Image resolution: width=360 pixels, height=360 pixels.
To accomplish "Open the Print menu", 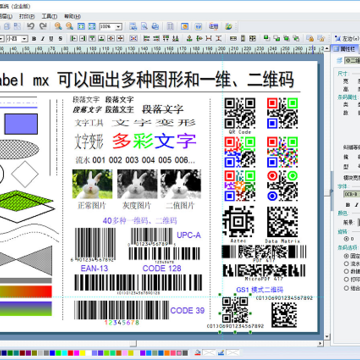I will click(x=26, y=16).
